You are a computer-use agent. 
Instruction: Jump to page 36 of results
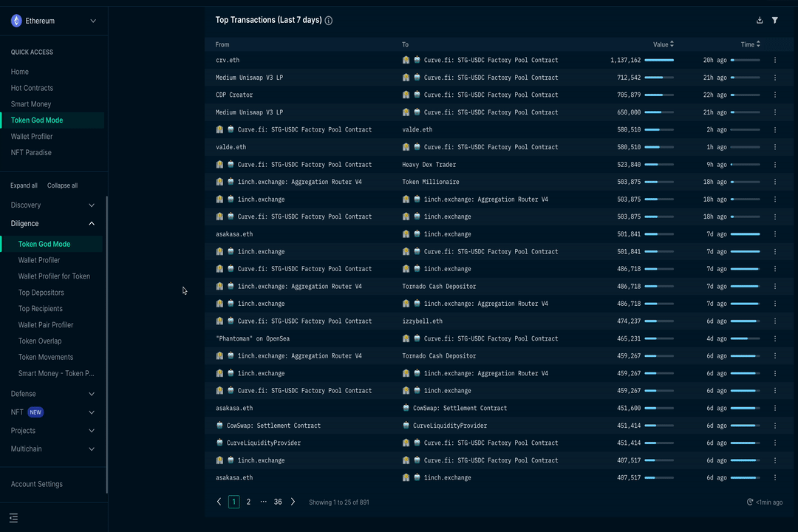tap(278, 502)
